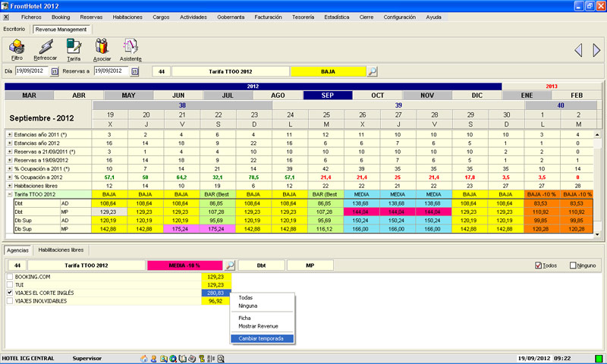The height and width of the screenshot is (364, 607).
Task: Switch to Habitaciones libres tab
Action: point(61,249)
